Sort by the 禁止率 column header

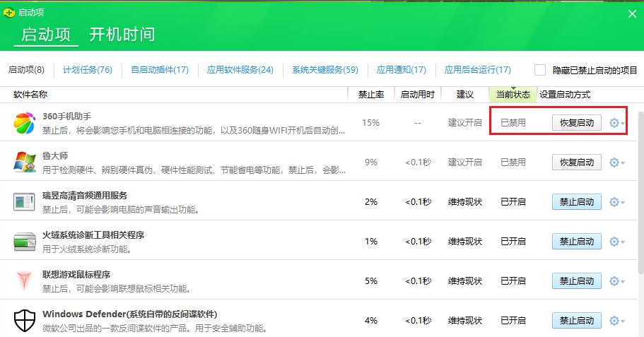pyautogui.click(x=370, y=95)
